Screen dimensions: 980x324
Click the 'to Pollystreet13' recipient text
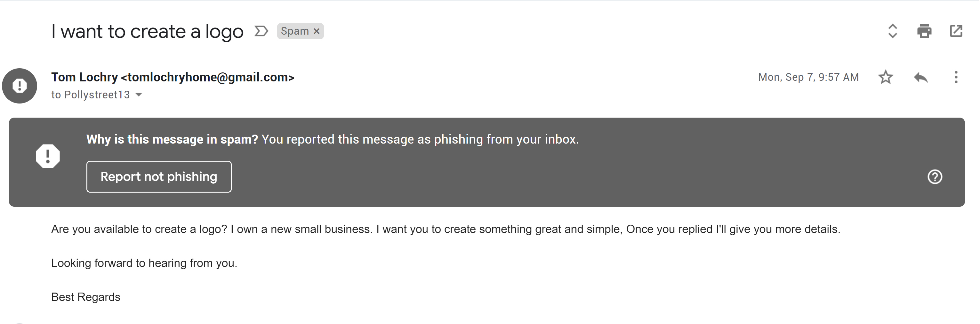point(91,95)
